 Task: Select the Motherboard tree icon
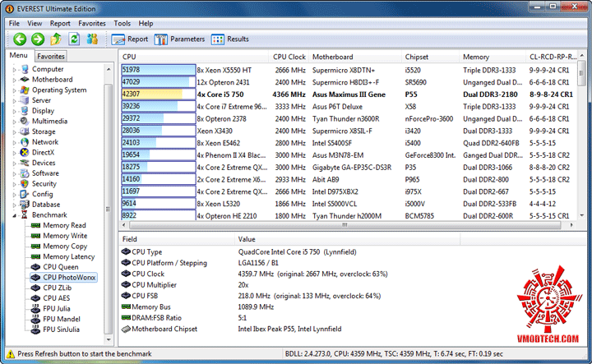25,80
